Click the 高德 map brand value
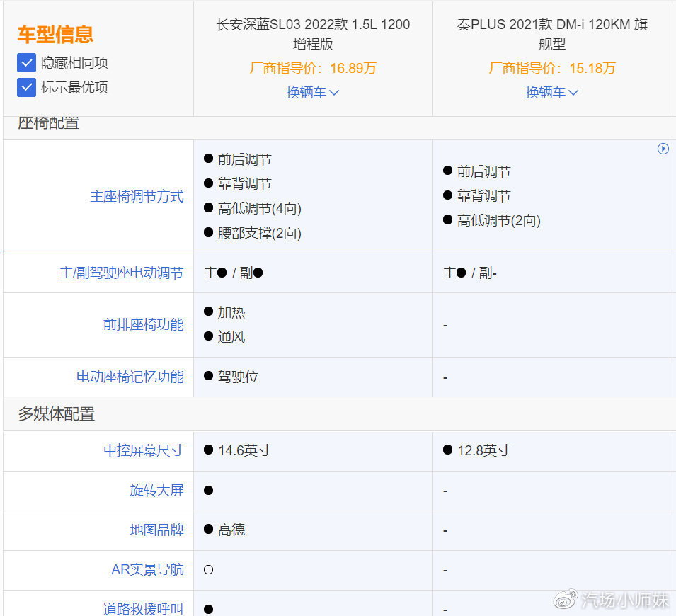Screen dimensions: 676x616 point(231,530)
